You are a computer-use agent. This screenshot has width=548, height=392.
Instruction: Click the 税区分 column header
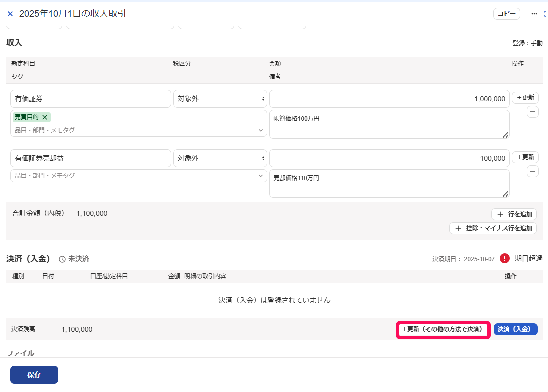[182, 64]
